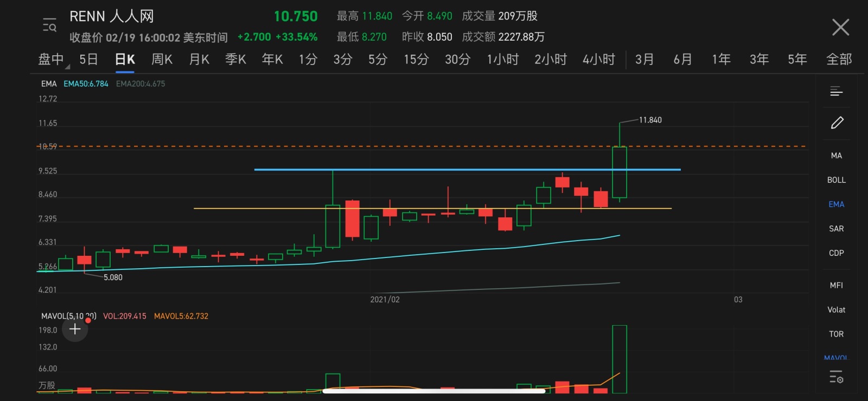Tap the MAVOL(5,10,20) legend label
This screenshot has width=868, height=401.
[69, 316]
